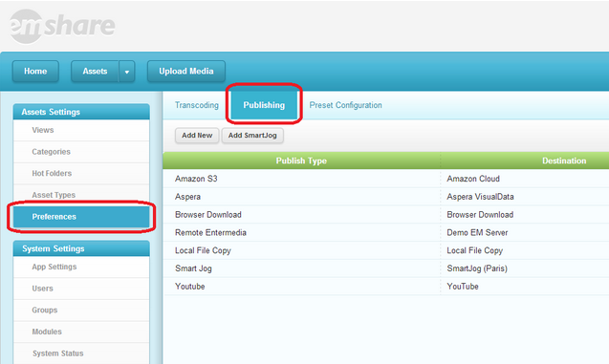Click the Local File Copy destination cell
The width and height of the screenshot is (609, 364).
pos(474,250)
